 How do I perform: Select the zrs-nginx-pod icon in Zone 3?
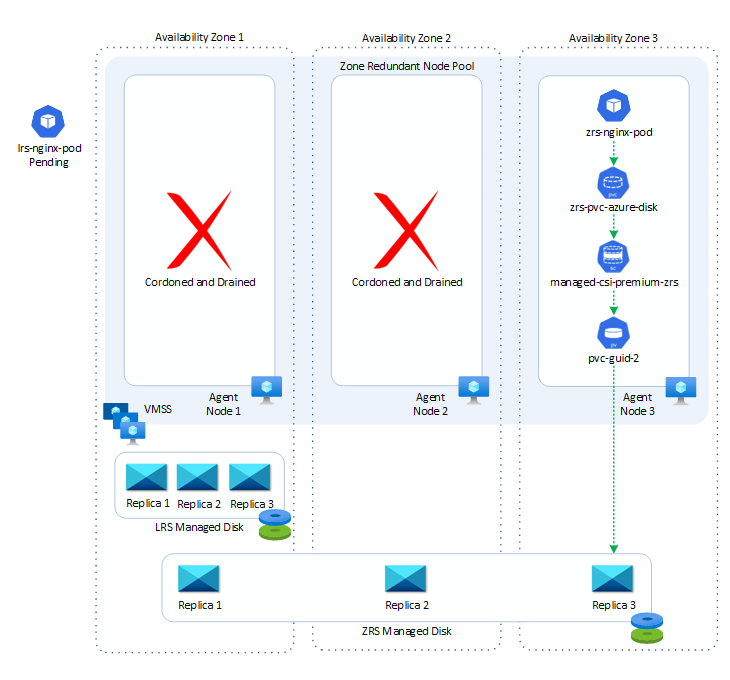pyautogui.click(x=614, y=106)
